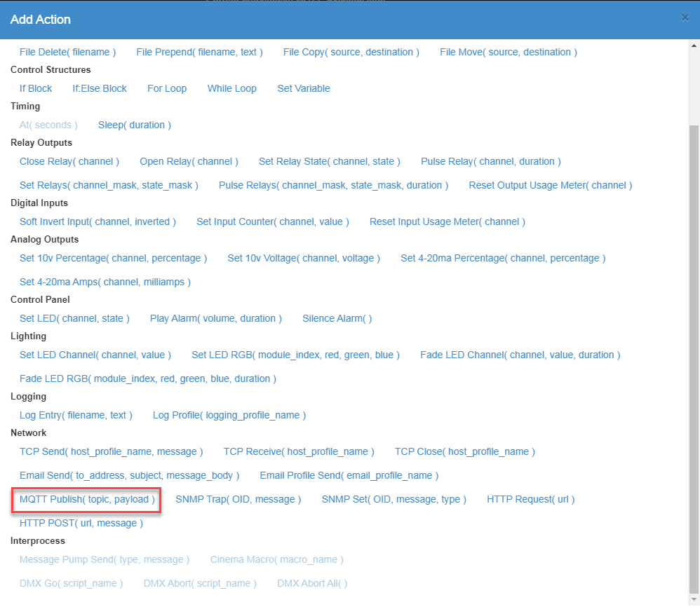Image resolution: width=700 pixels, height=607 pixels.
Task: Choose the Set Variable action
Action: coord(304,88)
